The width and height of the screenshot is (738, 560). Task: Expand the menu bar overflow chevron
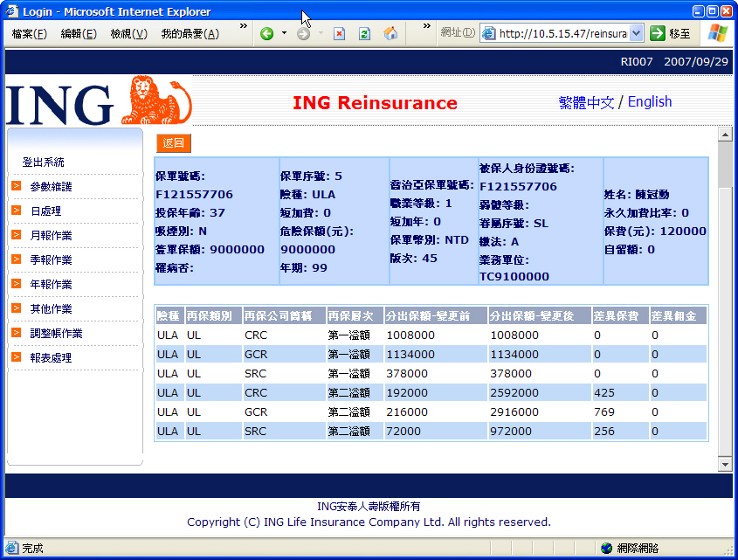click(x=244, y=26)
